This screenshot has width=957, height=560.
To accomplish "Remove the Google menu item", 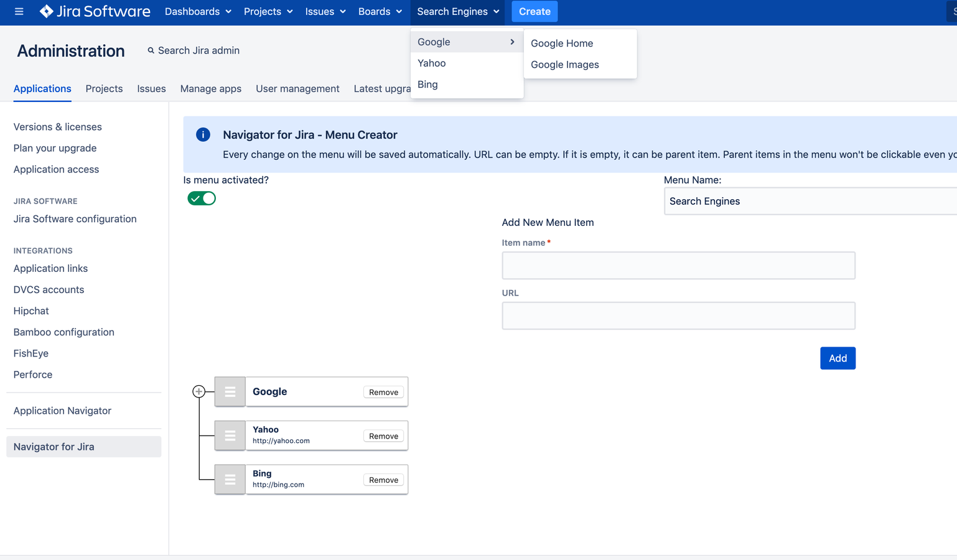I will click(x=383, y=392).
